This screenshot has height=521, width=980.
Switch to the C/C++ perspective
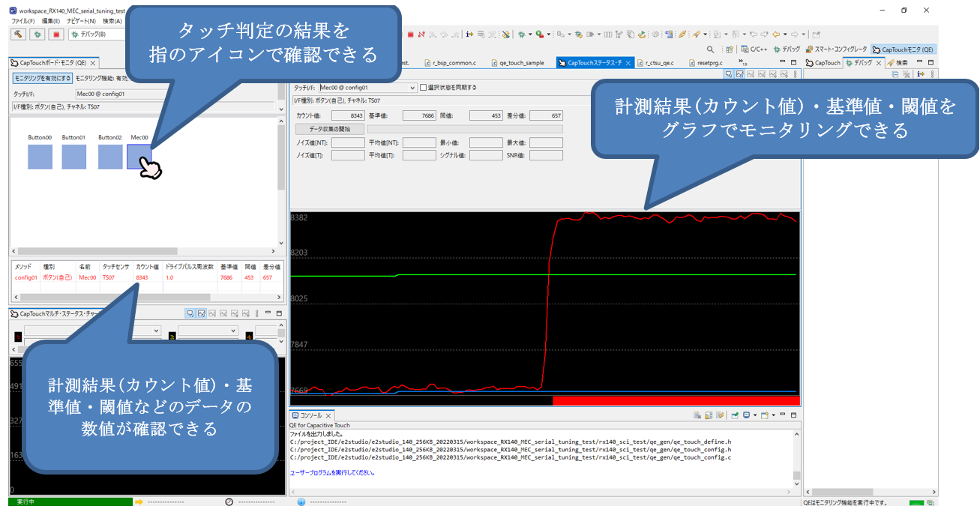click(753, 49)
